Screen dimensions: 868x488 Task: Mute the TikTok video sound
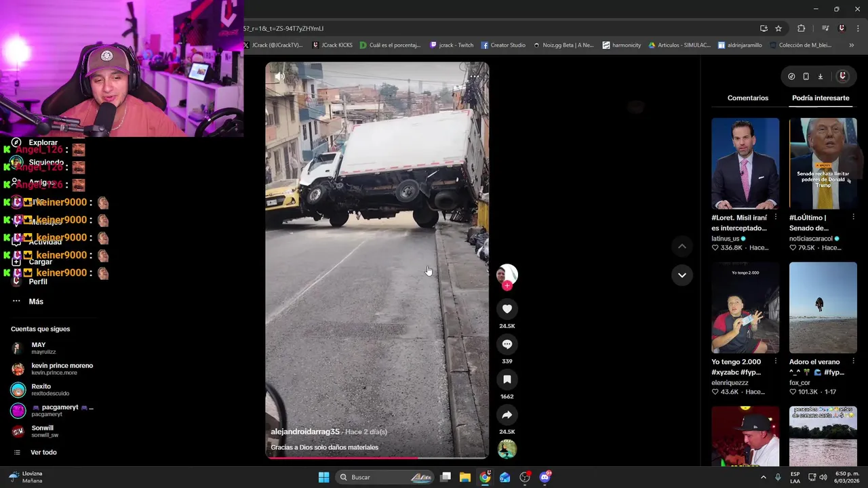[279, 77]
